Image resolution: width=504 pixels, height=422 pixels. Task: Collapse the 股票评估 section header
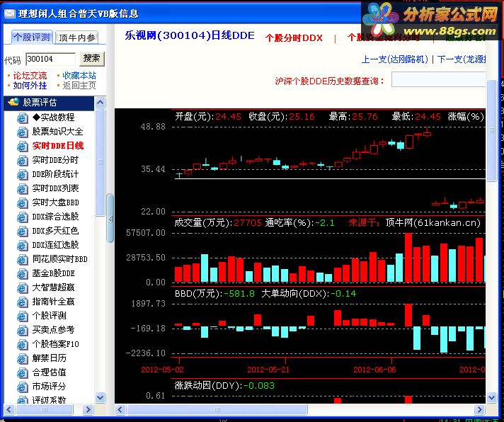point(49,102)
